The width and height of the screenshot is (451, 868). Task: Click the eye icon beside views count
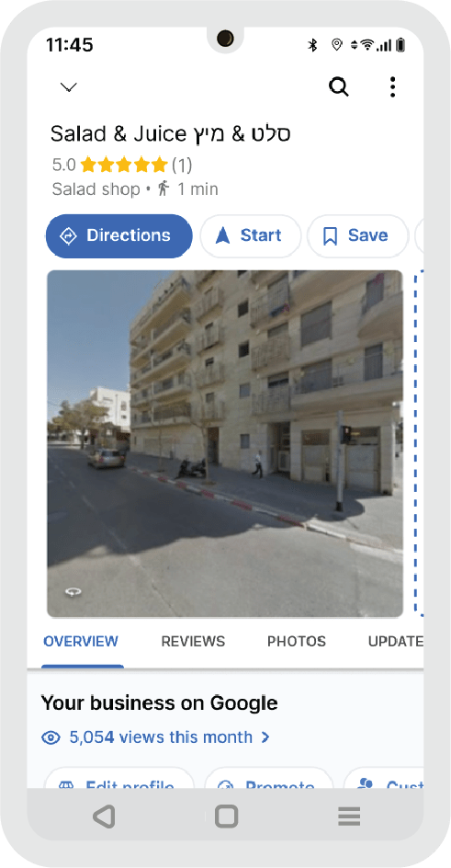tap(51, 738)
